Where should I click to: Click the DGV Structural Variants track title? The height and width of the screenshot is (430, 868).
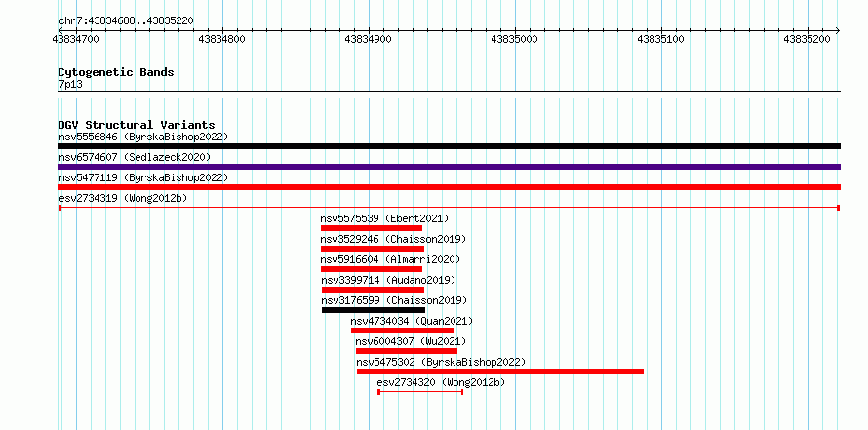coord(137,125)
